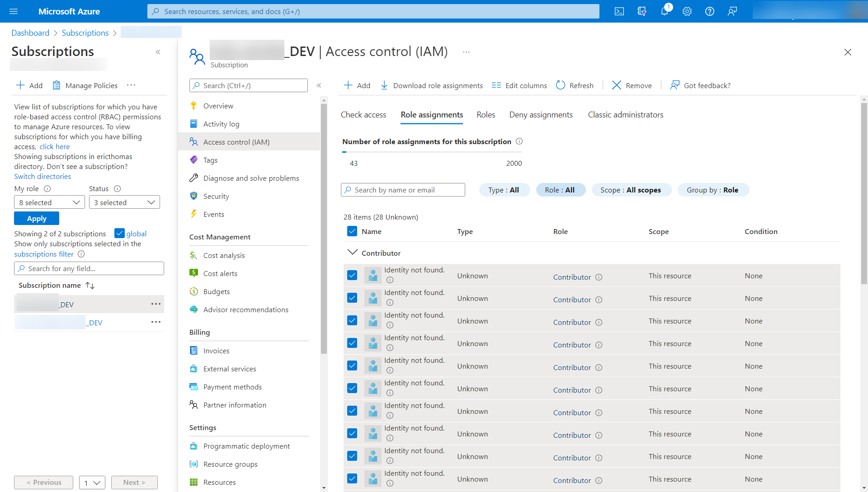Click the 'click here' billing access link
This screenshot has height=492, width=868.
point(55,147)
